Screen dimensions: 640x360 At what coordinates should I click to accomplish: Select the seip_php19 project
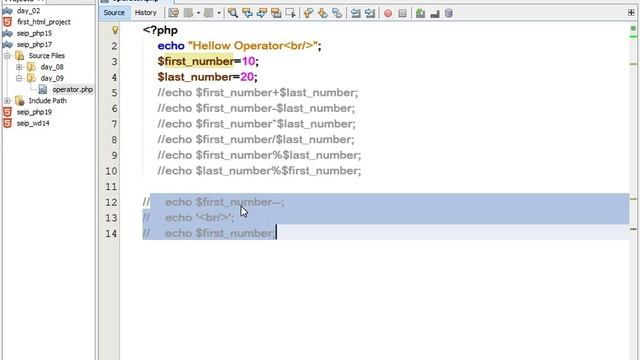pyautogui.click(x=34, y=112)
